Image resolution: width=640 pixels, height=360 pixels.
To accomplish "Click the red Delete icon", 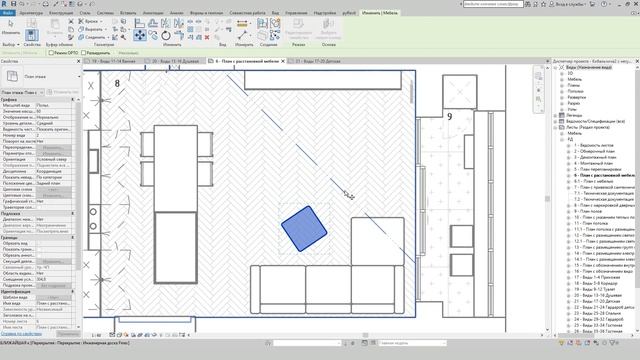I will tap(207, 38).
